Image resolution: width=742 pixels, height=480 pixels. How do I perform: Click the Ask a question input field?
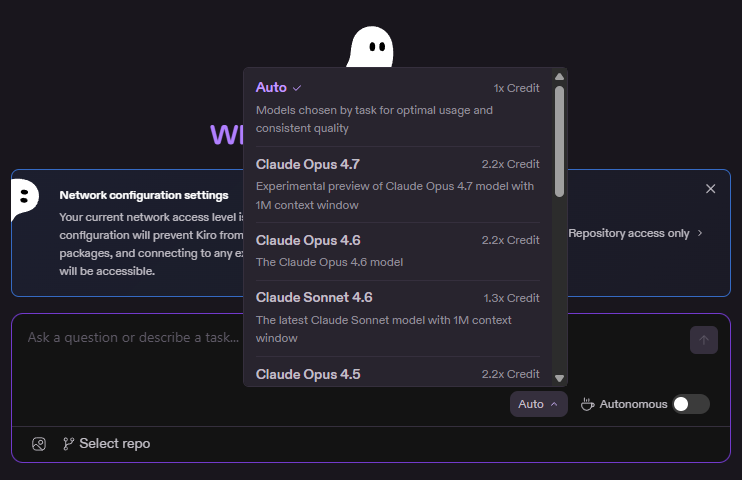351,338
